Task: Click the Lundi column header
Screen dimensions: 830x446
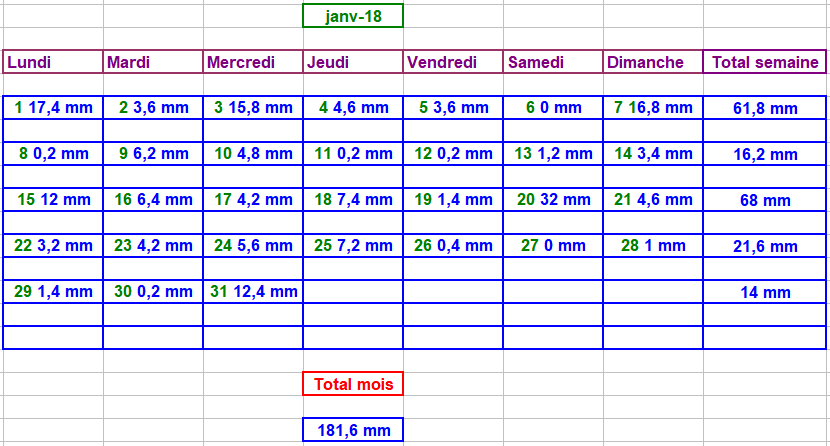Action: pos(53,62)
